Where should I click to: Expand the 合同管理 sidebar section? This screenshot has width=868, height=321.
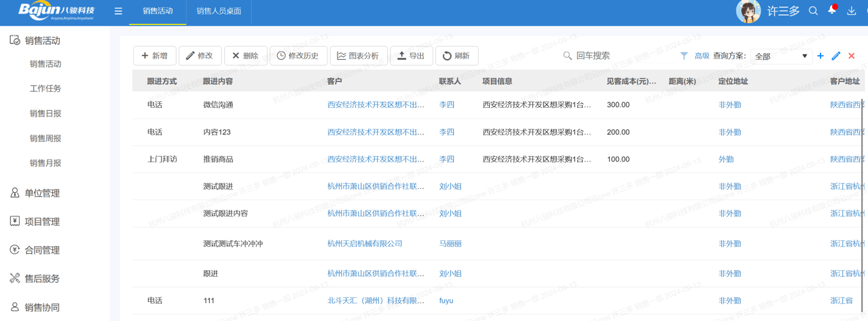pyautogui.click(x=42, y=250)
